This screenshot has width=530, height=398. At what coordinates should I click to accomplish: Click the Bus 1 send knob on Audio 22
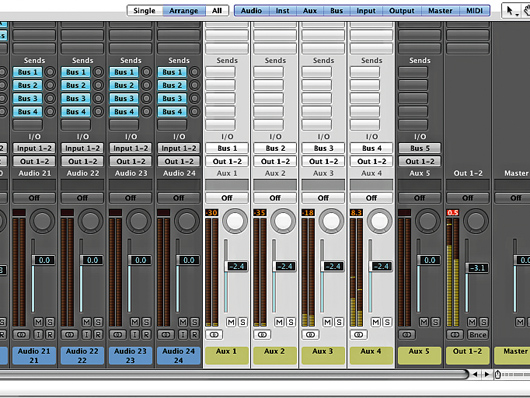click(98, 72)
